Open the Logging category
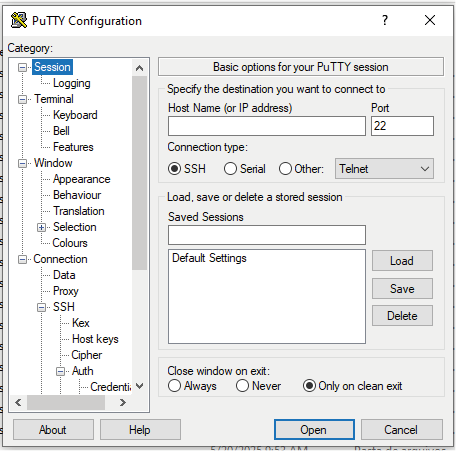 72,83
